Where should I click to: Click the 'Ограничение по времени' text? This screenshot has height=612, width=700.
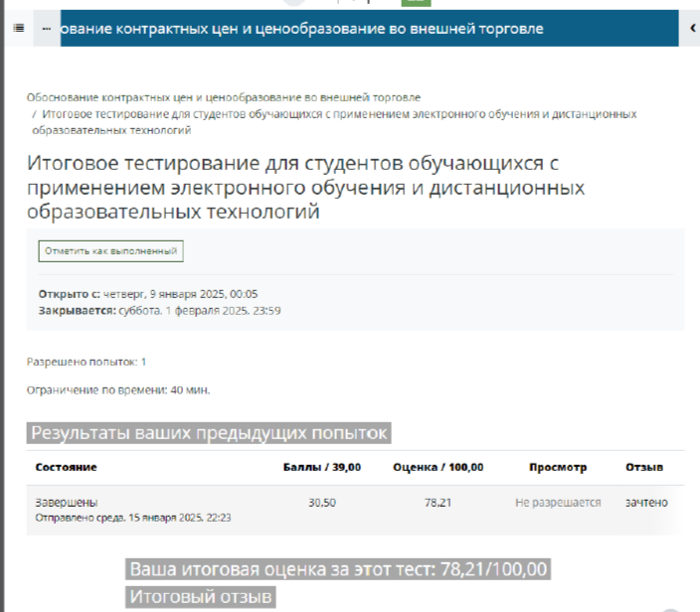pos(118,389)
